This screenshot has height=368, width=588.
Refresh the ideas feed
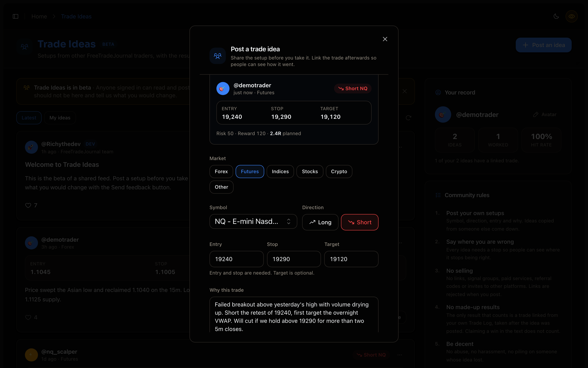[409, 118]
